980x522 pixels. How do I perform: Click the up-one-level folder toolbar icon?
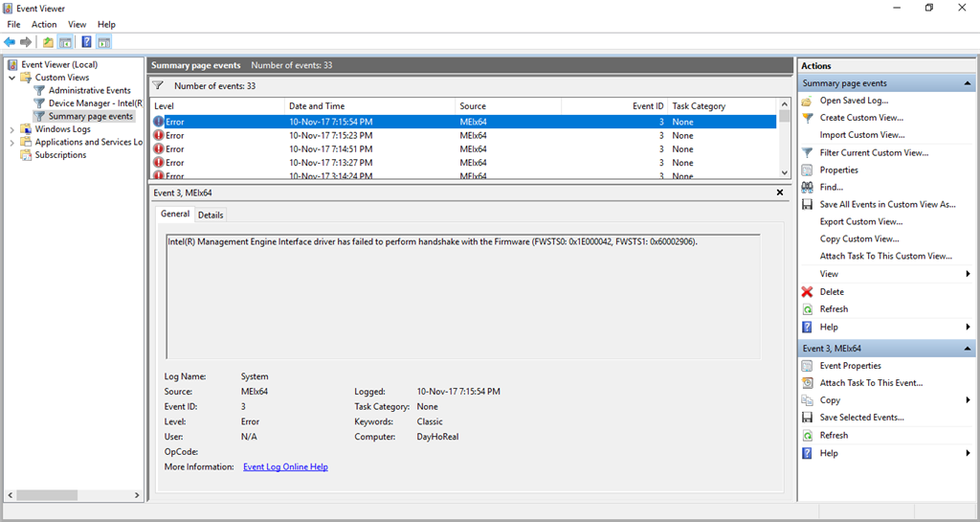48,42
